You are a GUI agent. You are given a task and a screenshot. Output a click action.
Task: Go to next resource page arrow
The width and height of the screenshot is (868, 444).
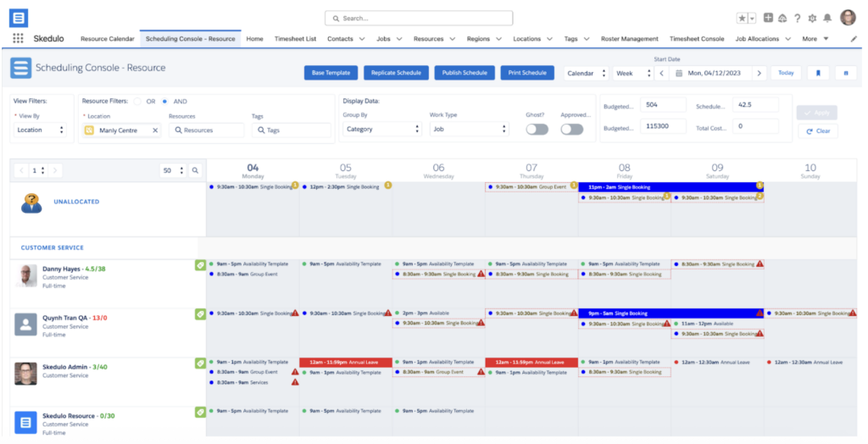(55, 170)
